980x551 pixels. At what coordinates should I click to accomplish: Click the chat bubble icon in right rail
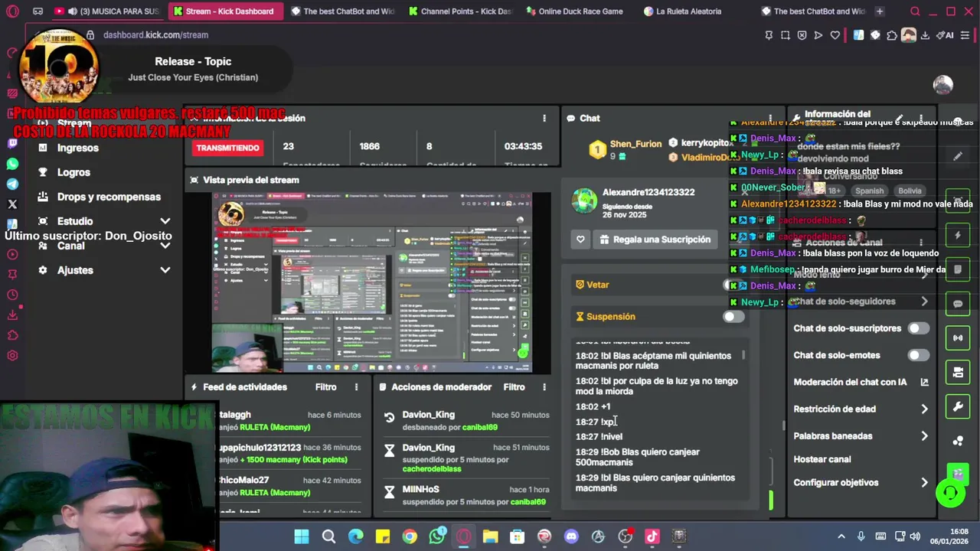coord(957,304)
